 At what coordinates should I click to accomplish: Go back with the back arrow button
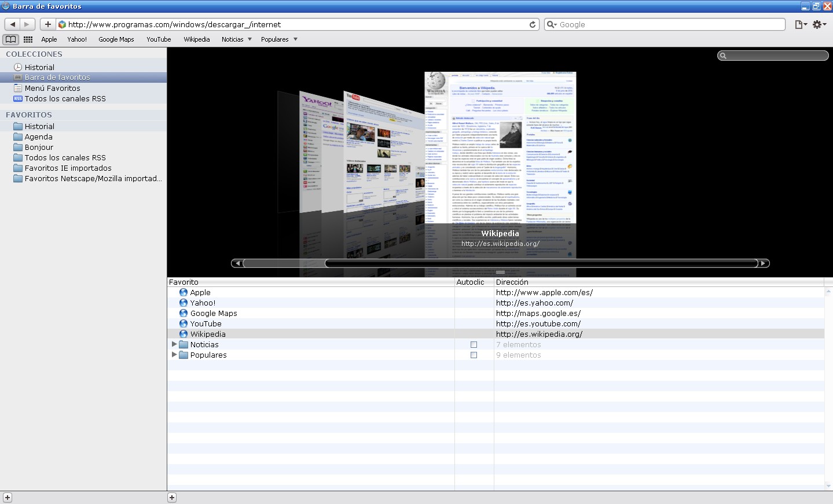pyautogui.click(x=13, y=24)
